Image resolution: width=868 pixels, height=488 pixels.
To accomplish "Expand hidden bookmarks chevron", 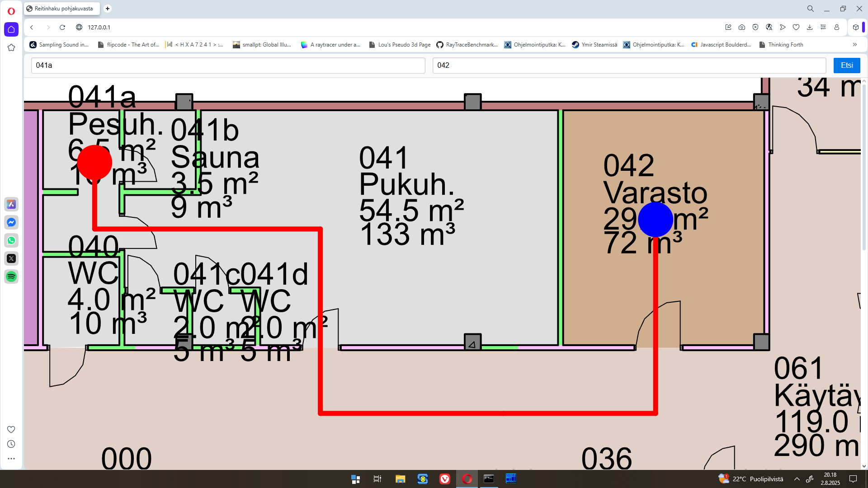I will pyautogui.click(x=854, y=45).
